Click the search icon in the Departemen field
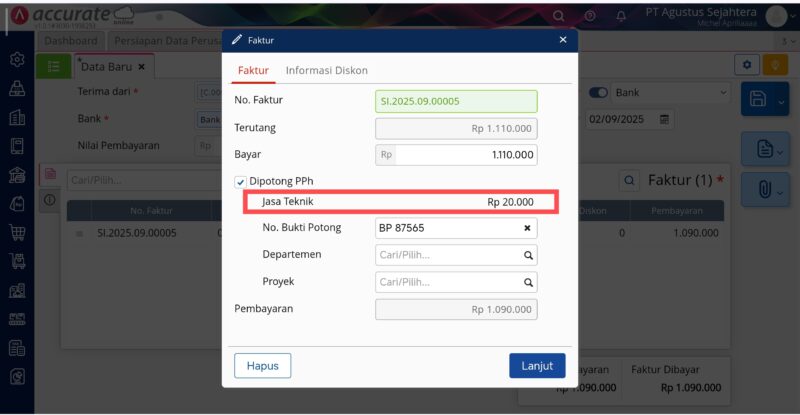 pos(527,255)
